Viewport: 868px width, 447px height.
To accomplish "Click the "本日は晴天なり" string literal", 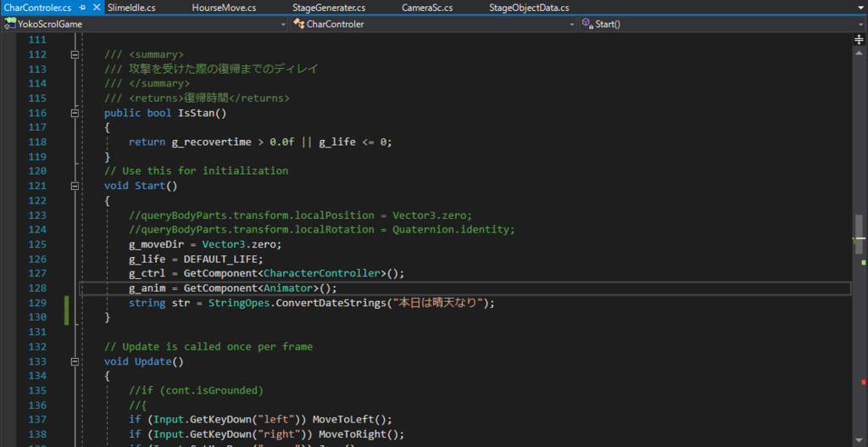I will [437, 303].
